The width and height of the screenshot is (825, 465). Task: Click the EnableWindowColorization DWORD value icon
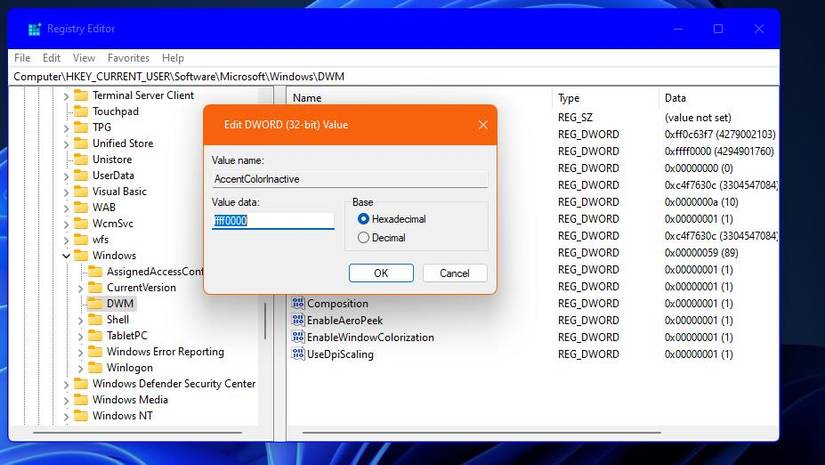(298, 337)
